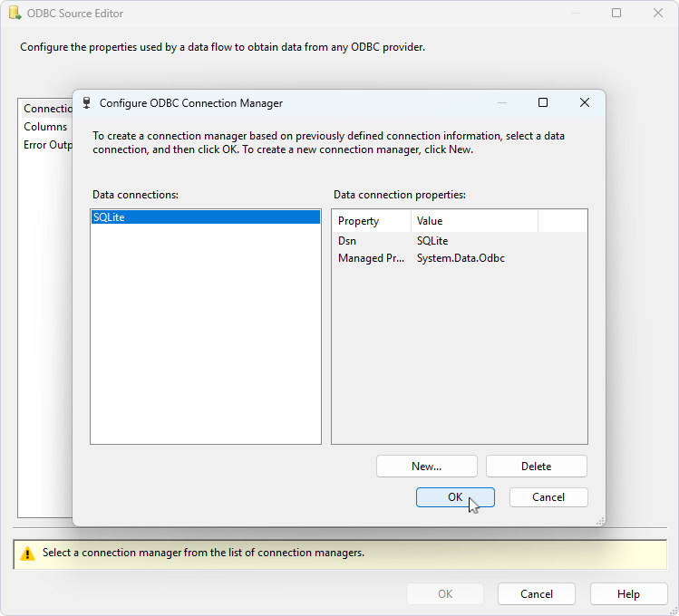This screenshot has height=616, width=679.
Task: Close the Configure ODBC Connection Manager dialog
Action: click(x=585, y=103)
